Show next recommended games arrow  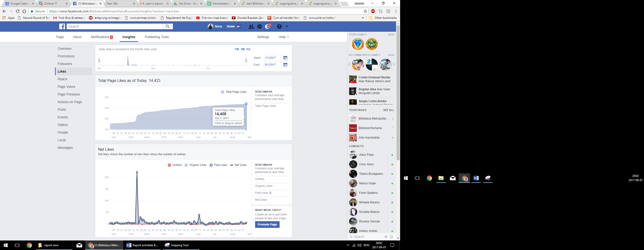click(x=394, y=65)
